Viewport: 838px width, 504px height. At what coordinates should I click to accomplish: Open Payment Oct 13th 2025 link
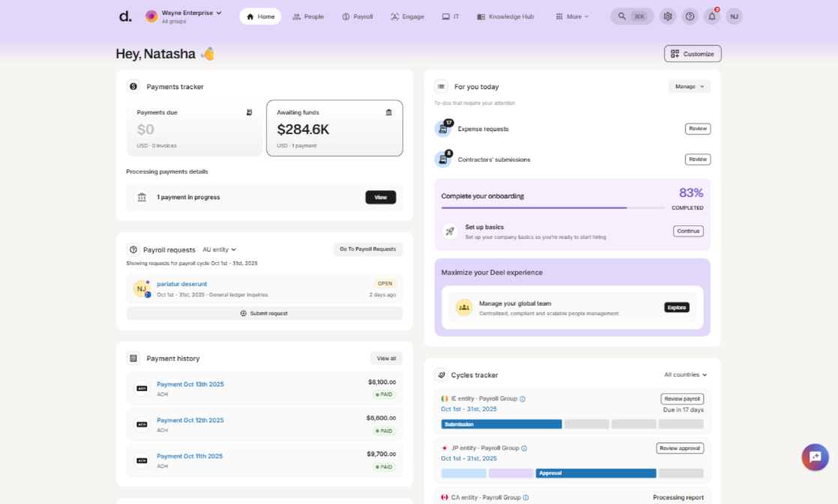pos(190,384)
